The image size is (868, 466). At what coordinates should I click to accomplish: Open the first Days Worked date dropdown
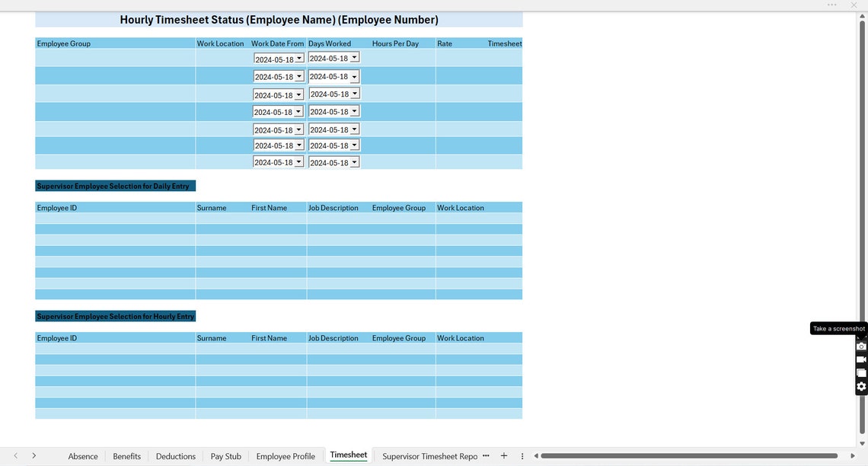point(354,56)
